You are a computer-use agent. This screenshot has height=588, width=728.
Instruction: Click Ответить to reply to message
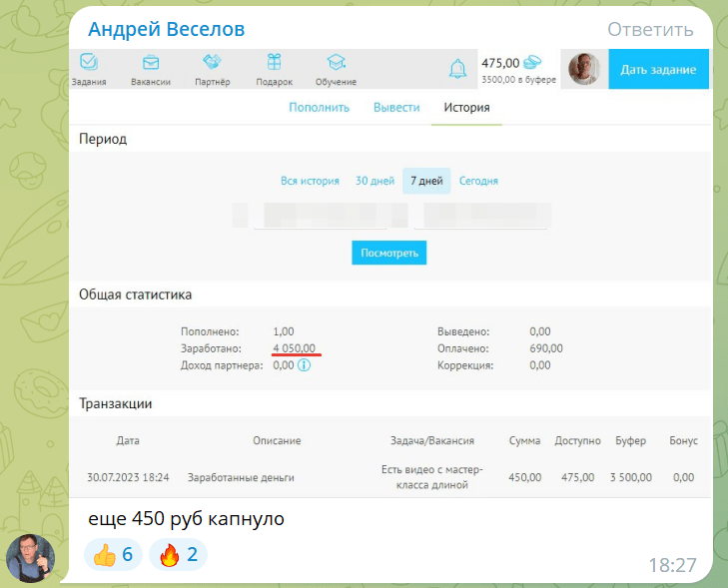pyautogui.click(x=650, y=29)
